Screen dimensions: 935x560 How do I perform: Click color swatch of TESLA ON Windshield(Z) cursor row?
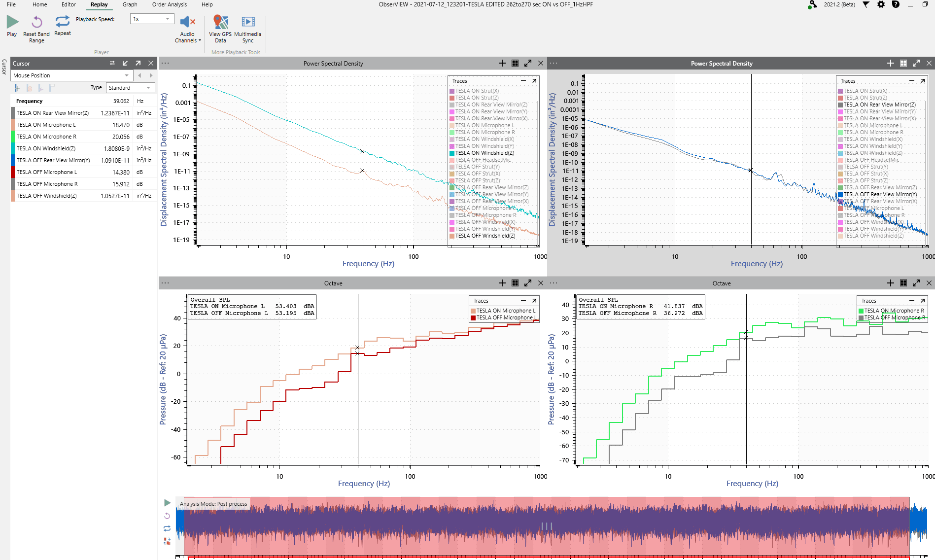13,148
